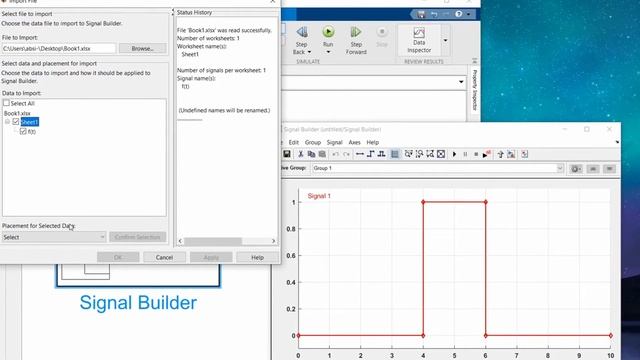Click the greyed Stop simulation icon

(382, 32)
